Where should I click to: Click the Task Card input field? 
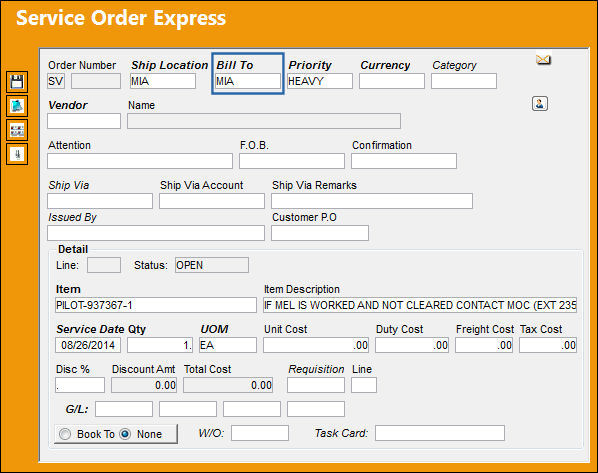(440, 433)
